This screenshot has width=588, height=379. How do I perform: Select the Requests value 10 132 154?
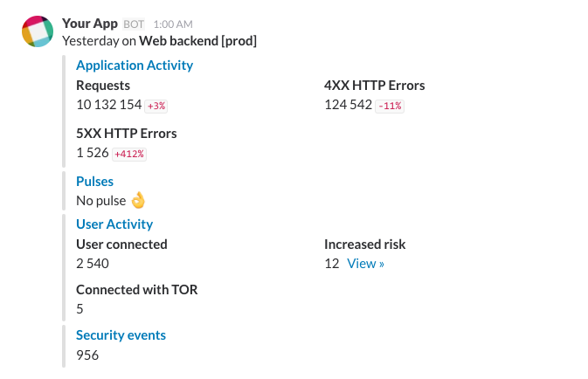coord(108,105)
